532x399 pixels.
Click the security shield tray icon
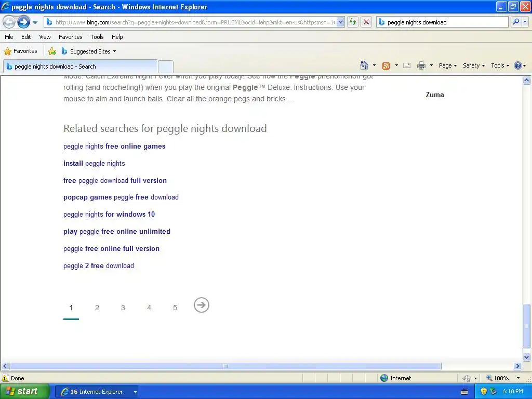click(484, 392)
